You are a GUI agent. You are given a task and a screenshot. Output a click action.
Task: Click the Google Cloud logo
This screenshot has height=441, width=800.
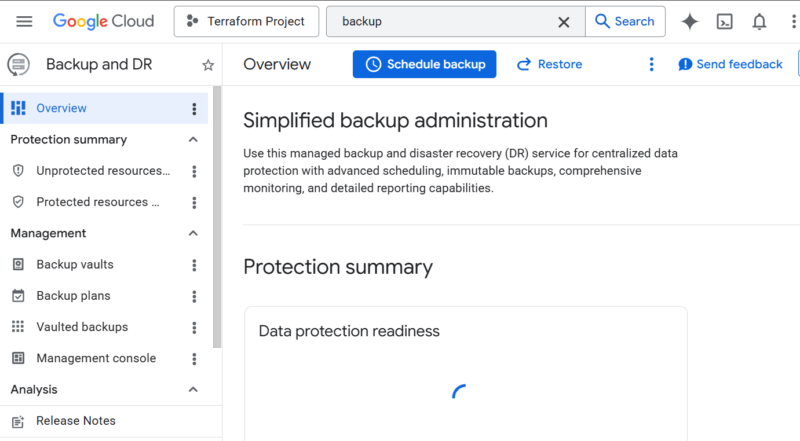click(x=104, y=21)
